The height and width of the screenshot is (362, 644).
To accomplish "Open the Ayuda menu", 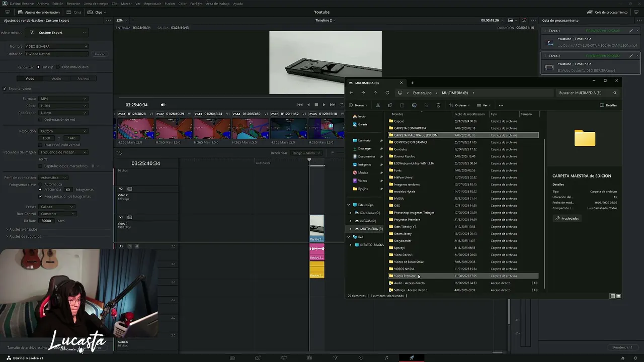I will pyautogui.click(x=237, y=4).
